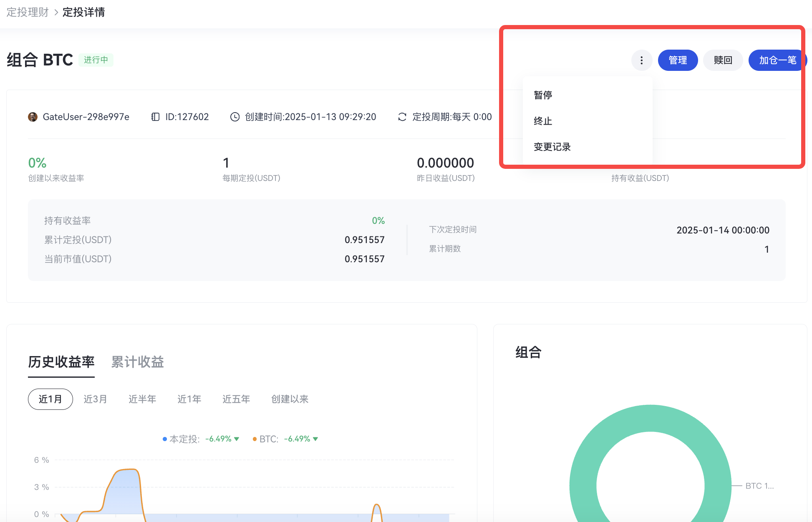812x522 pixels.
Task: Click breadcrumb chevron after 定投理财
Action: pyautogui.click(x=56, y=13)
